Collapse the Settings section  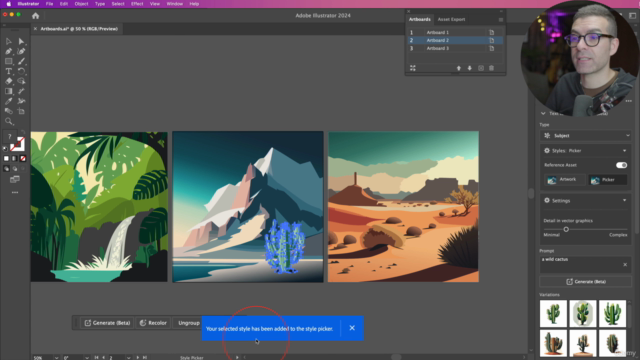pyautogui.click(x=624, y=200)
